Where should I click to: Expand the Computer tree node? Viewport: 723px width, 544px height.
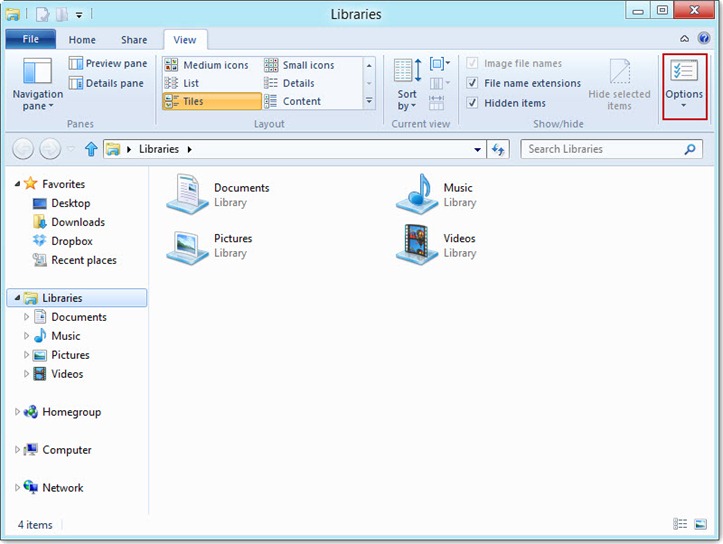pyautogui.click(x=18, y=450)
